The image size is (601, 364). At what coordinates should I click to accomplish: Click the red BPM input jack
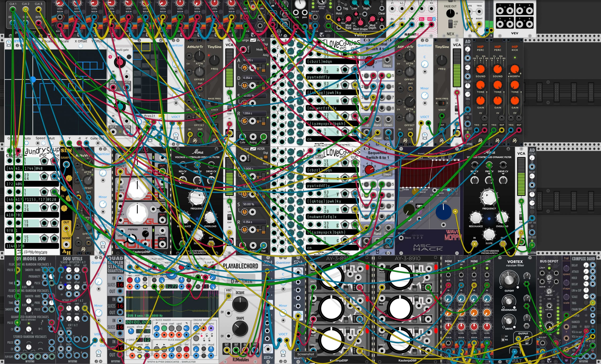click(38, 23)
